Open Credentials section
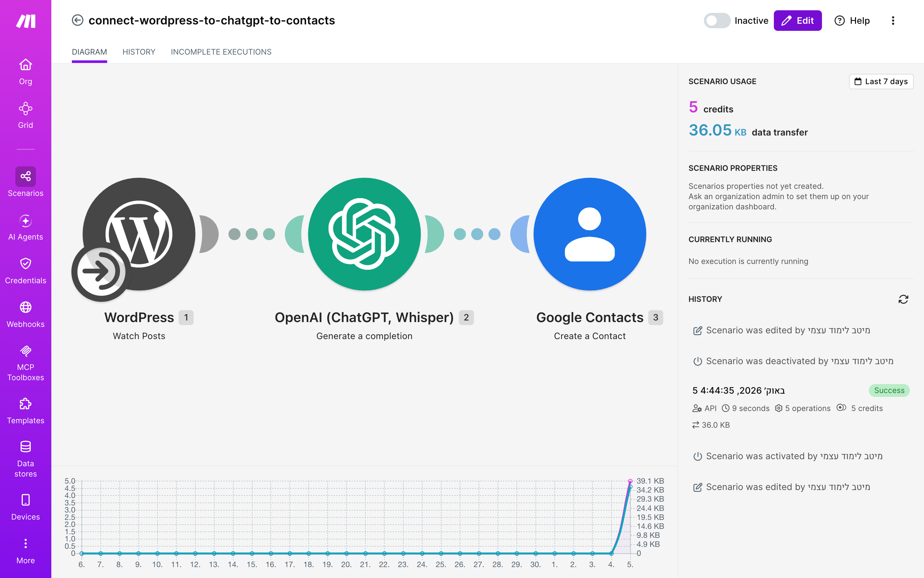This screenshot has height=578, width=924. click(x=26, y=271)
